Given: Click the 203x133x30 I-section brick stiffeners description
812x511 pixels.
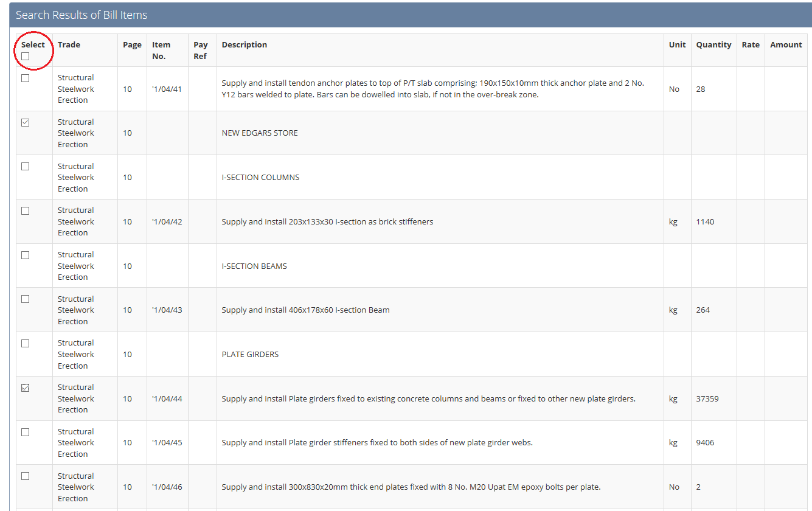Looking at the screenshot, I should (327, 221).
